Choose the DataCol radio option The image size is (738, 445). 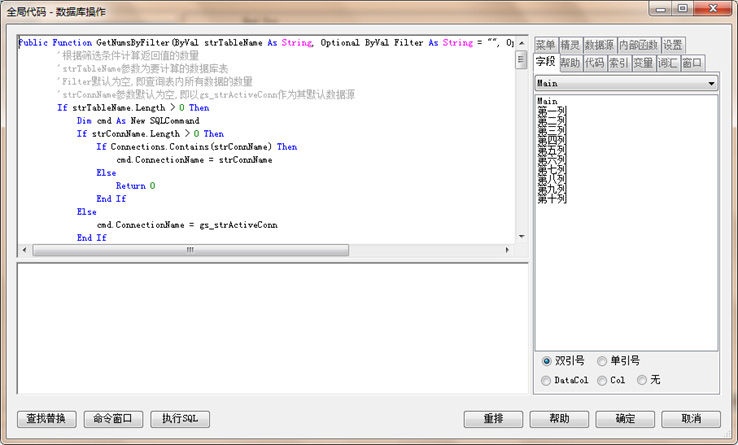pyautogui.click(x=546, y=380)
